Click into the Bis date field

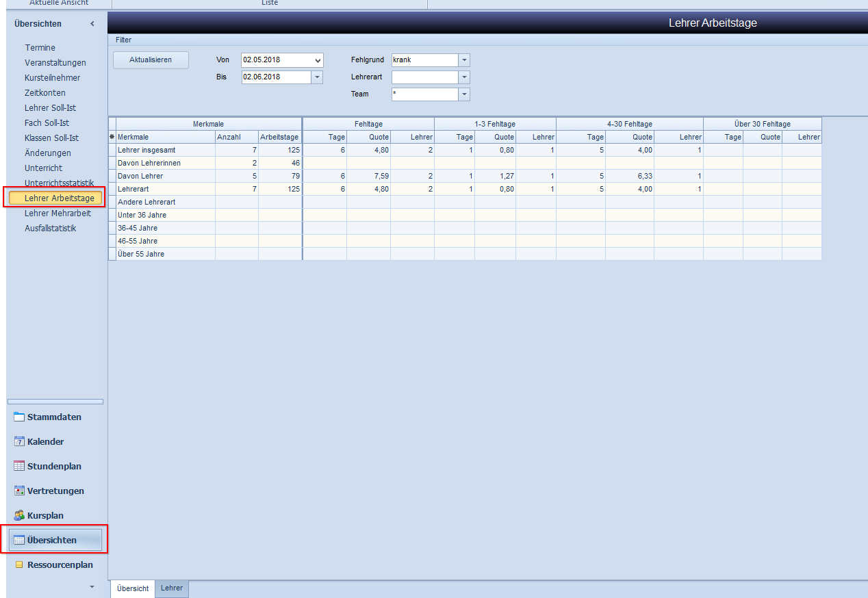[x=276, y=77]
